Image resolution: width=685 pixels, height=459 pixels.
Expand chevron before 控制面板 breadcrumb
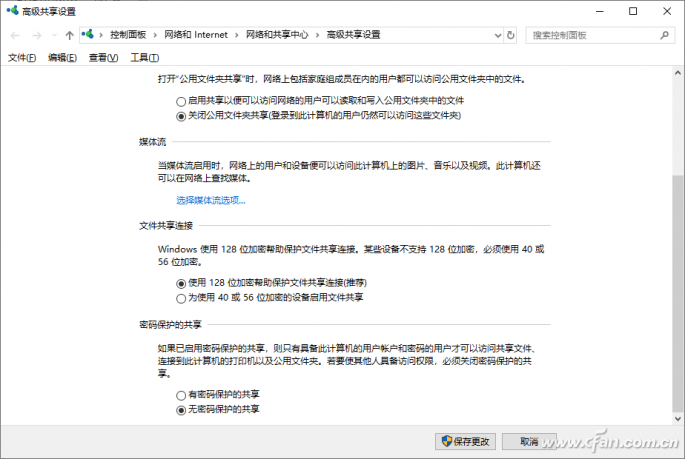[101, 35]
